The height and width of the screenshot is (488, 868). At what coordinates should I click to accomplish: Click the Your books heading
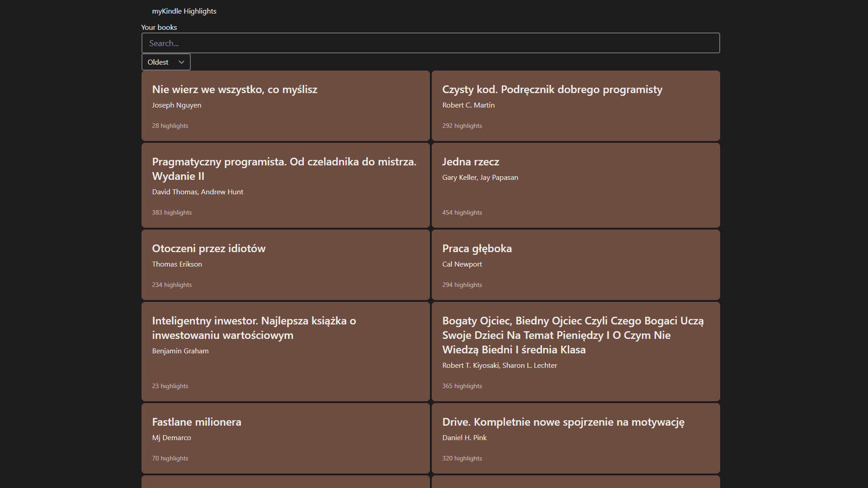pyautogui.click(x=159, y=28)
